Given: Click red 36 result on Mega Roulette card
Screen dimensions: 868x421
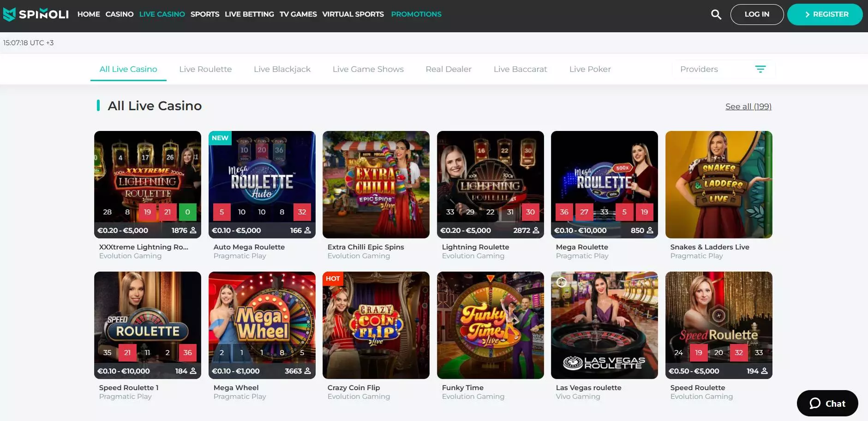Looking at the screenshot, I should click(564, 212).
